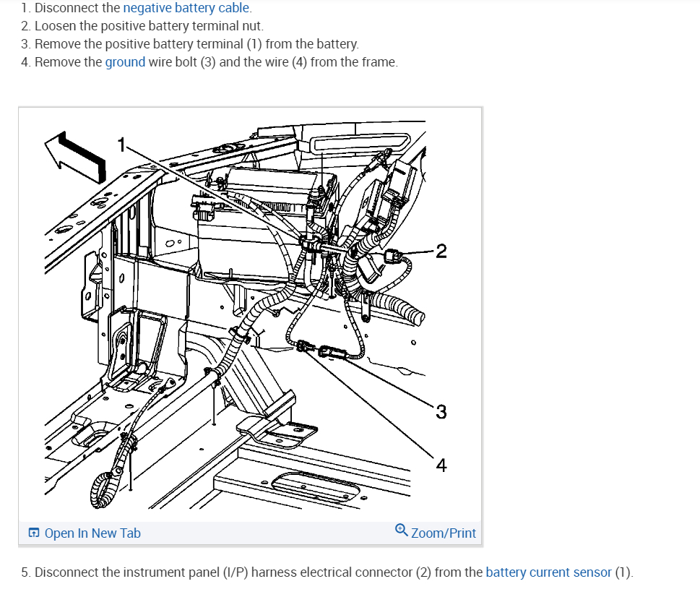
Task: Select the Zoom/Print text label
Action: point(444,533)
